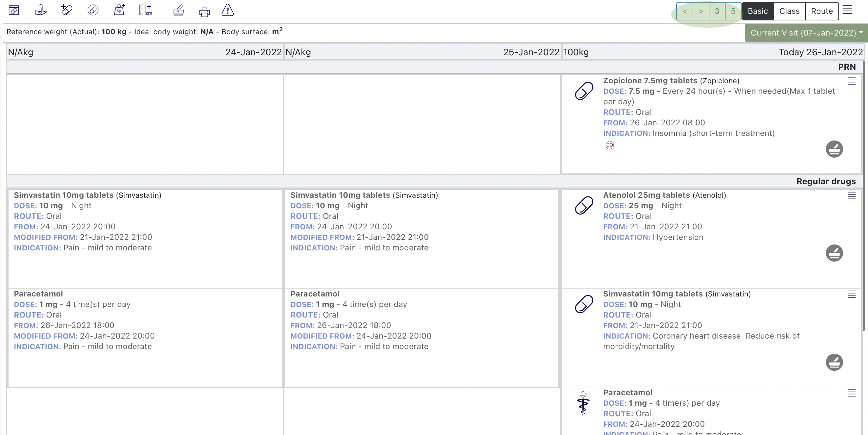
Task: Click the vertical scrollbar on right edge
Action: [x=864, y=195]
